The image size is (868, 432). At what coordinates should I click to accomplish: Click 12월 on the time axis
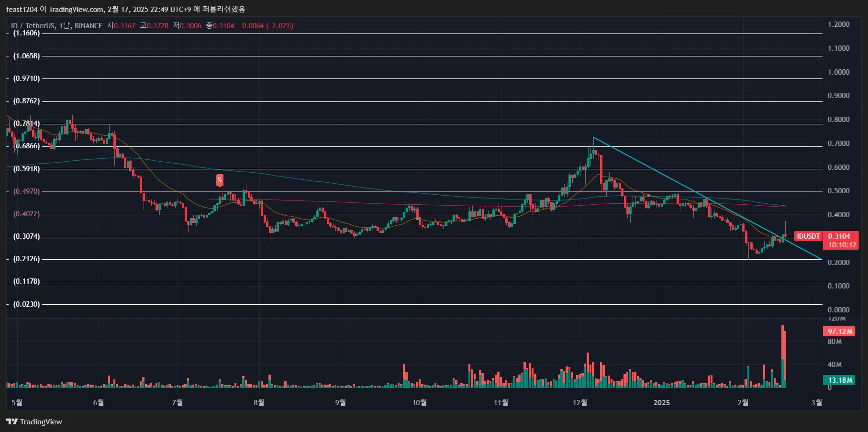[580, 402]
